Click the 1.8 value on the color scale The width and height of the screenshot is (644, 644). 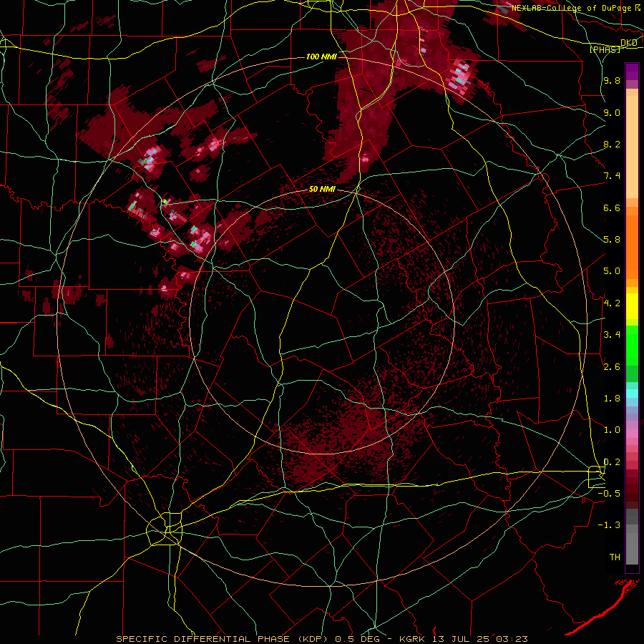pyautogui.click(x=612, y=399)
